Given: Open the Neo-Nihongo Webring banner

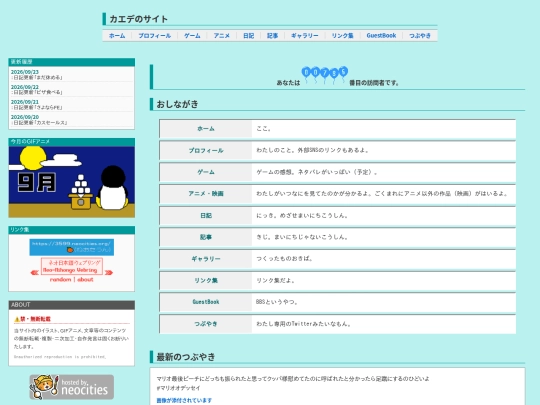Looking at the screenshot, I should click(72, 266).
